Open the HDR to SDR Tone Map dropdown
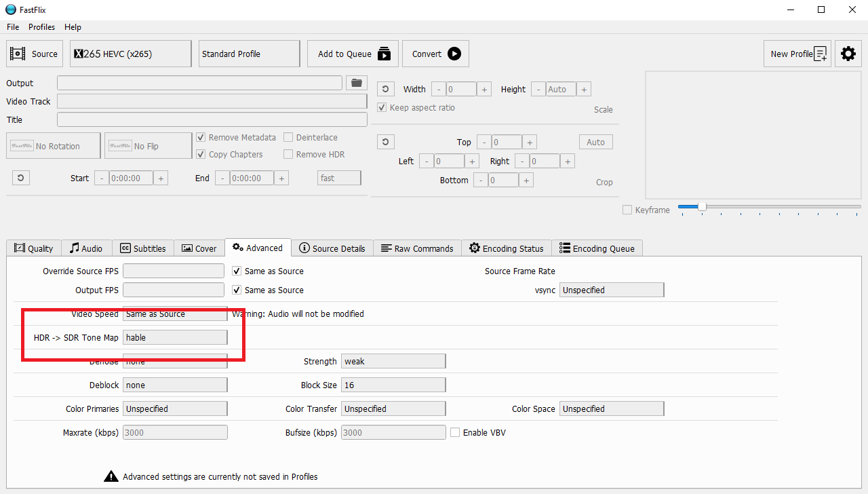Screen dimensions: 868x494 (x=175, y=337)
